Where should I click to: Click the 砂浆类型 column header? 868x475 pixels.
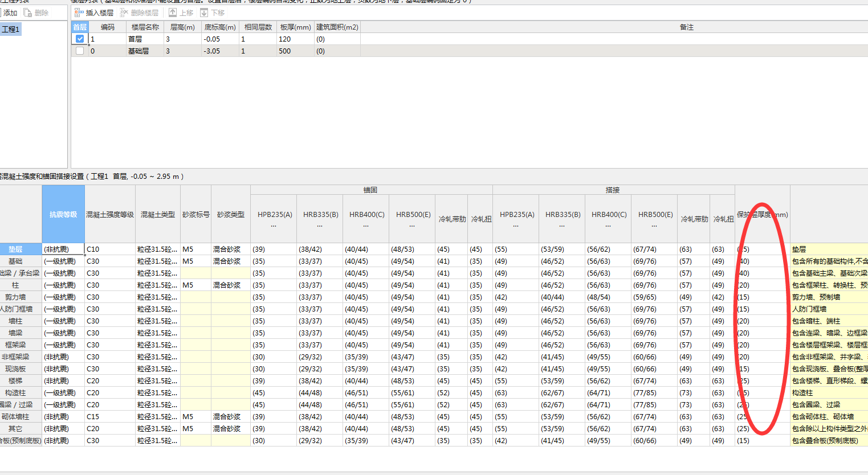point(231,214)
